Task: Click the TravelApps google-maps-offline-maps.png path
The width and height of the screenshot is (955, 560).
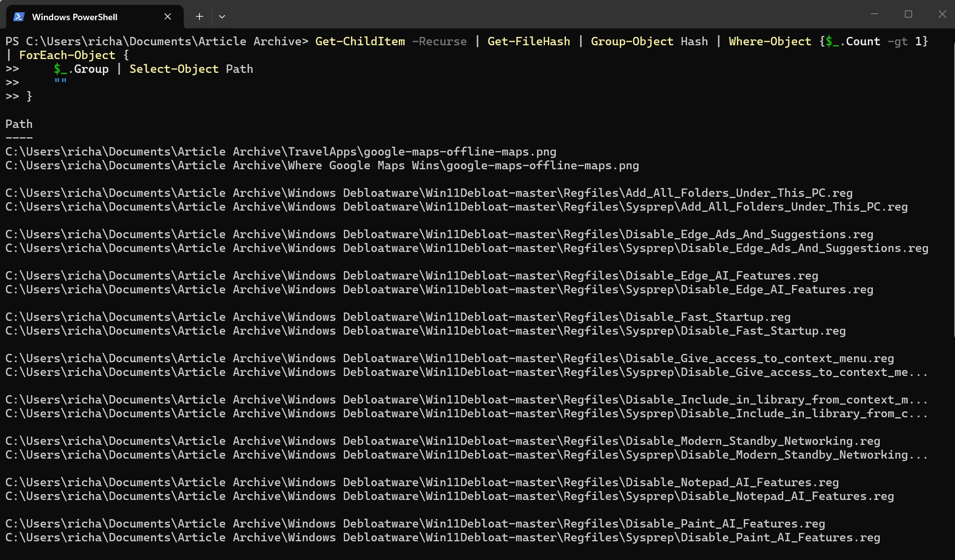Action: coord(281,152)
